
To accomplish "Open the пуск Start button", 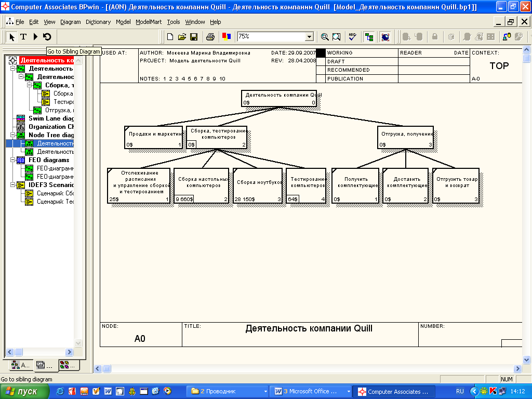I will click(x=24, y=392).
